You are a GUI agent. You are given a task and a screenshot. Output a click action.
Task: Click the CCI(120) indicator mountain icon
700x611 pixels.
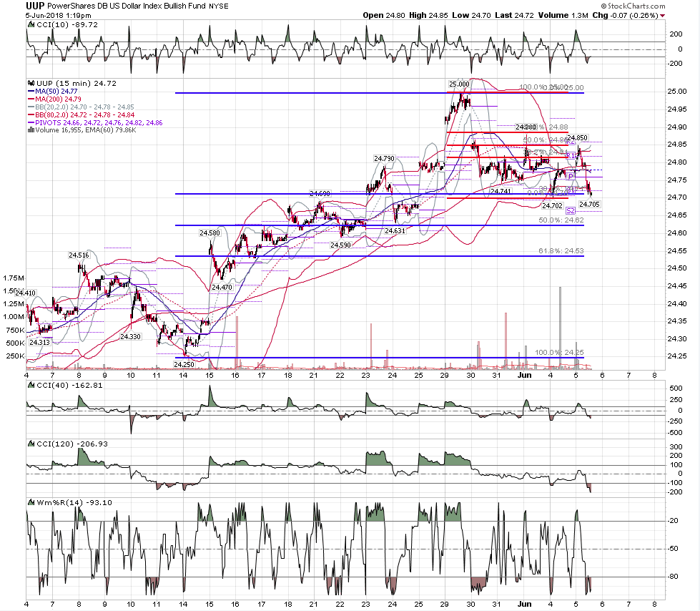pyautogui.click(x=31, y=444)
